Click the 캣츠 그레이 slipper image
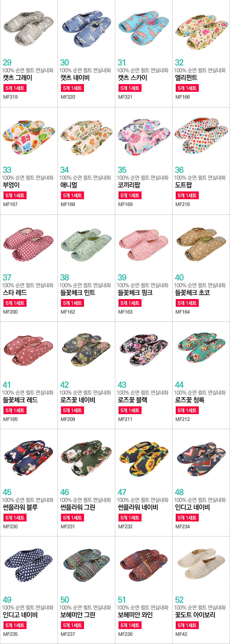Image resolution: width=230 pixels, height=644 pixels. pos(29,28)
